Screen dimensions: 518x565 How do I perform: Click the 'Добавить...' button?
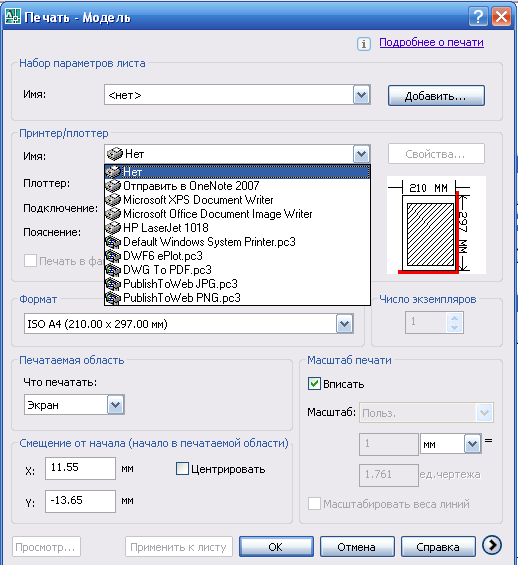click(x=436, y=96)
